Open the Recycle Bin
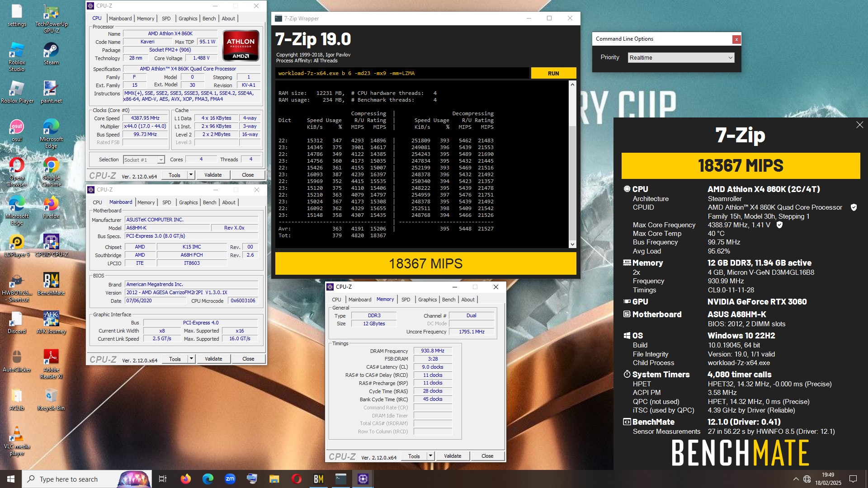Viewport: 868px width, 488px height. pyautogui.click(x=51, y=399)
